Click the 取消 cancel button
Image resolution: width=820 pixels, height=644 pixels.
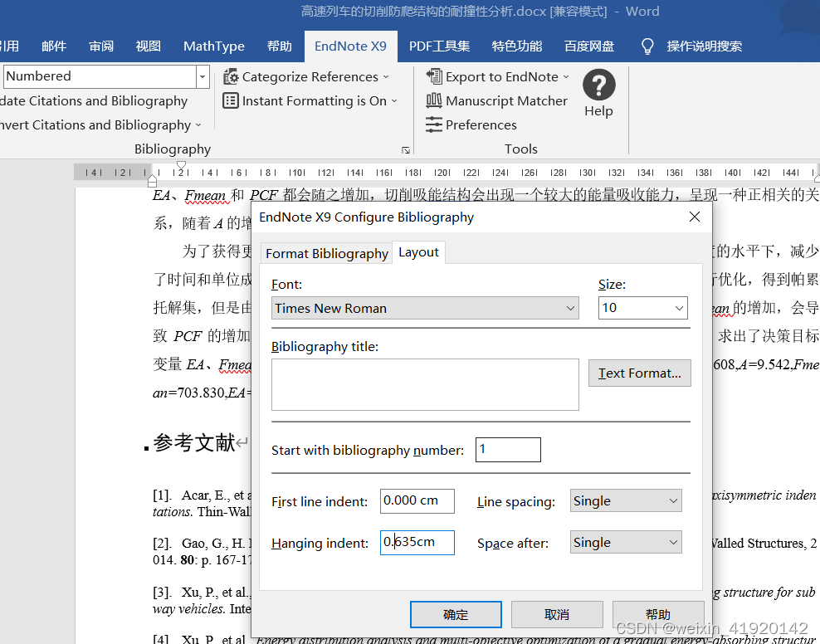click(557, 615)
